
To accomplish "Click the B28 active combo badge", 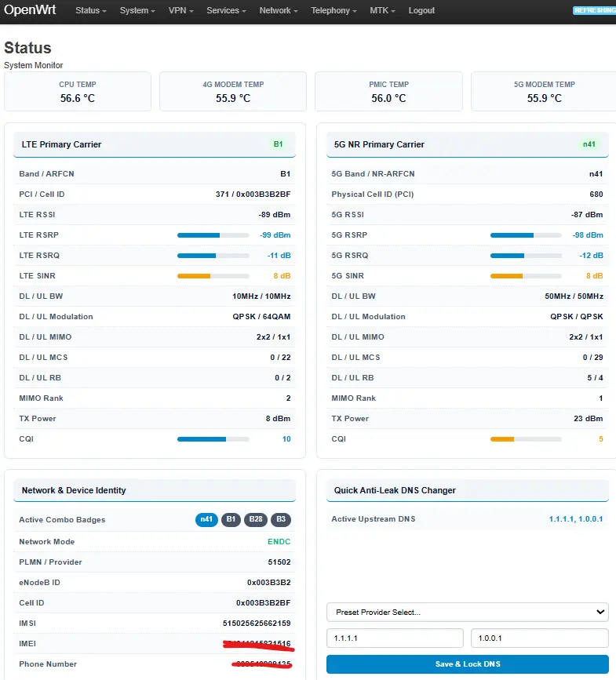I will click(x=256, y=519).
